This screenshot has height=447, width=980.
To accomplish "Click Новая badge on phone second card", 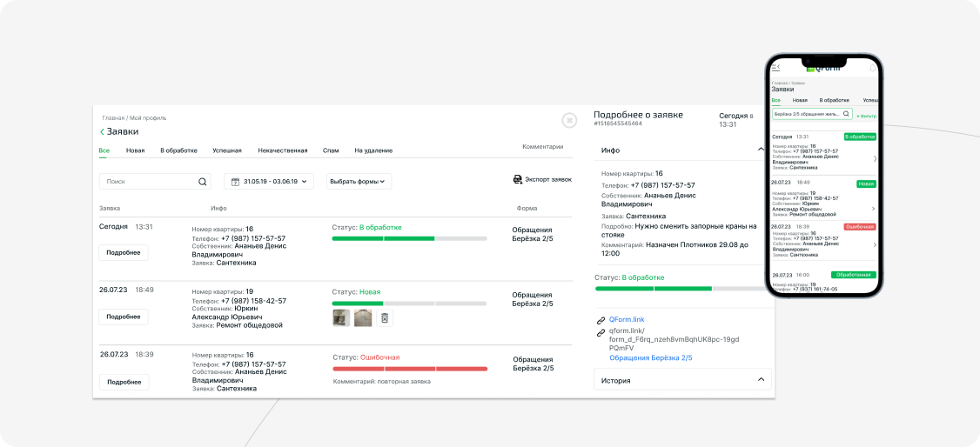I will (x=866, y=184).
